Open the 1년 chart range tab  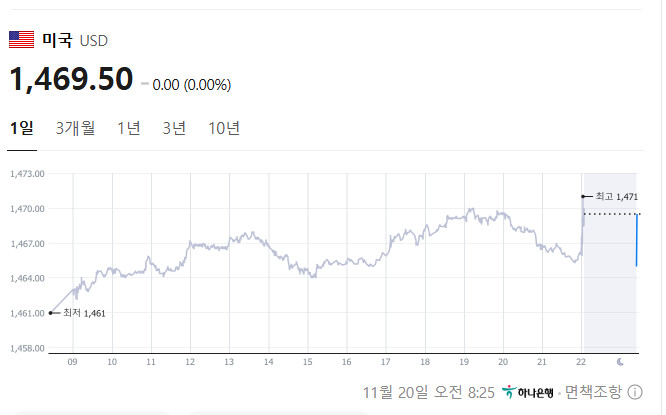point(129,128)
